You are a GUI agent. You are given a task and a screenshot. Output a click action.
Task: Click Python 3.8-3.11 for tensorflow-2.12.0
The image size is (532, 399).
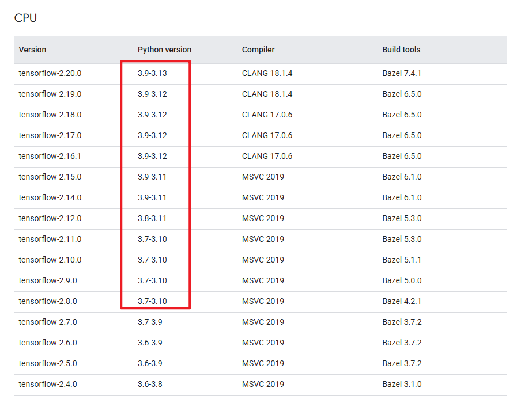click(x=152, y=218)
